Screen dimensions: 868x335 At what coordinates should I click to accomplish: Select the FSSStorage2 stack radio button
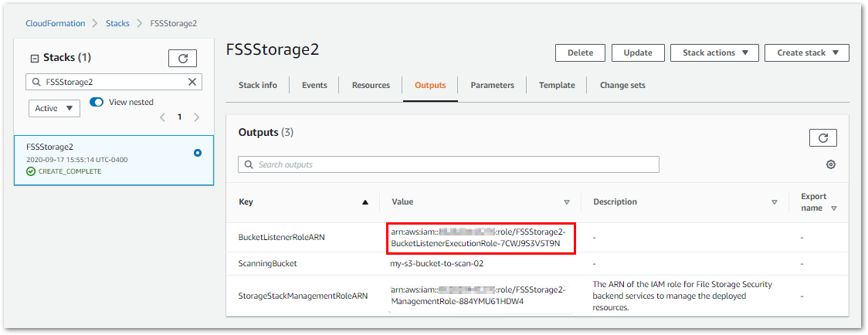tap(198, 153)
